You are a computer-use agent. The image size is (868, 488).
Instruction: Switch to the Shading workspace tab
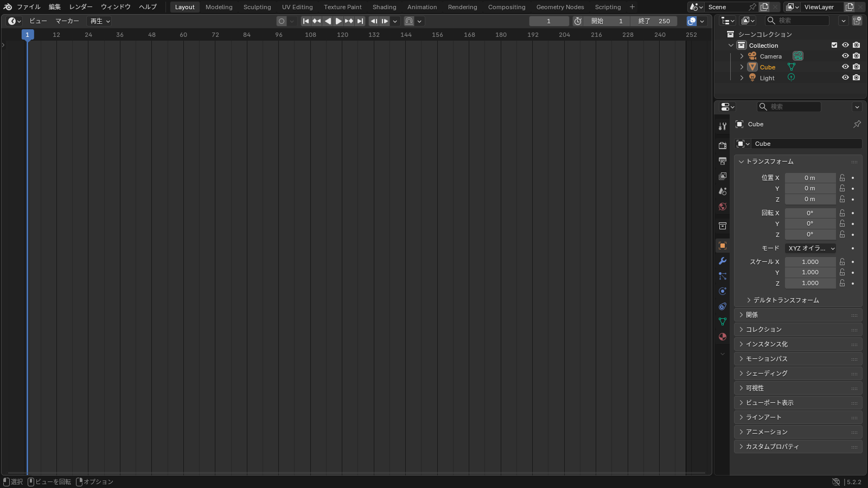[x=384, y=7]
